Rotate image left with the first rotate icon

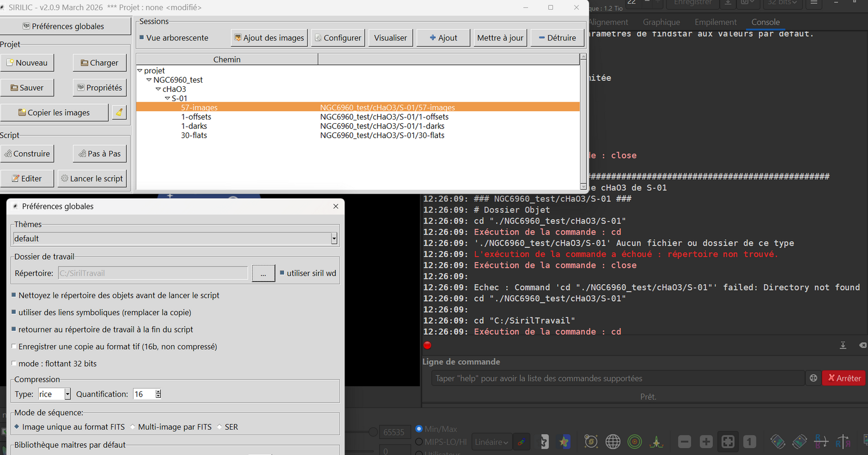click(778, 442)
